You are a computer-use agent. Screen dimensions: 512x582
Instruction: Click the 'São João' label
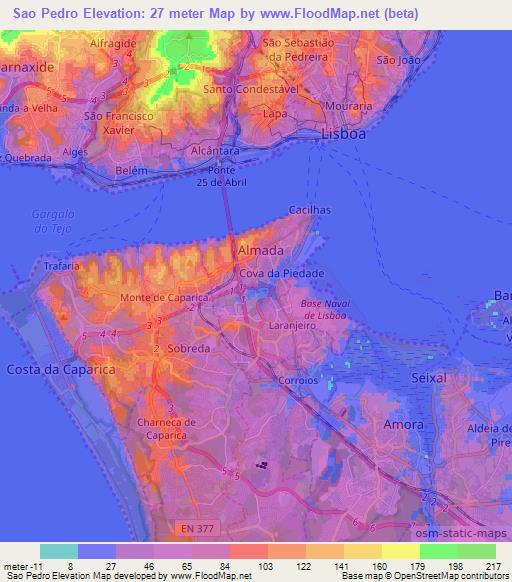[x=398, y=60]
